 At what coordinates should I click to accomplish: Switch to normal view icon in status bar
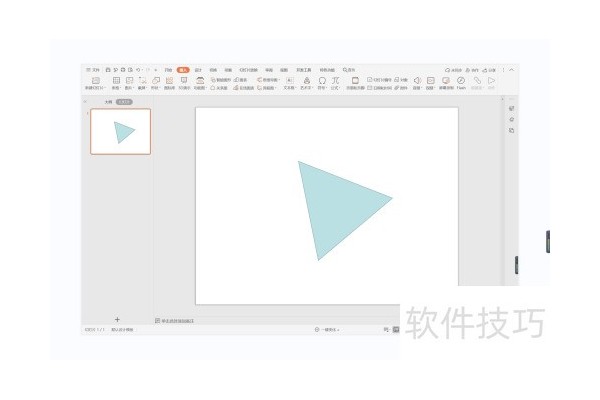[x=396, y=330]
